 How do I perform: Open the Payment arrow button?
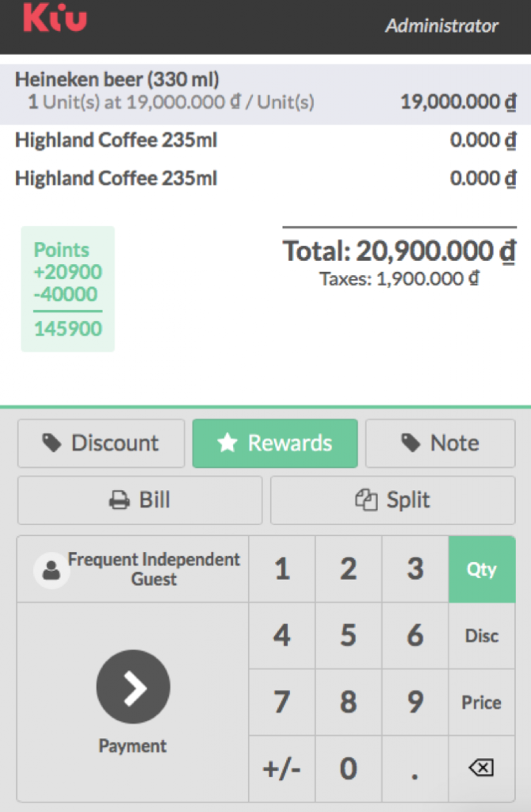[x=133, y=687]
